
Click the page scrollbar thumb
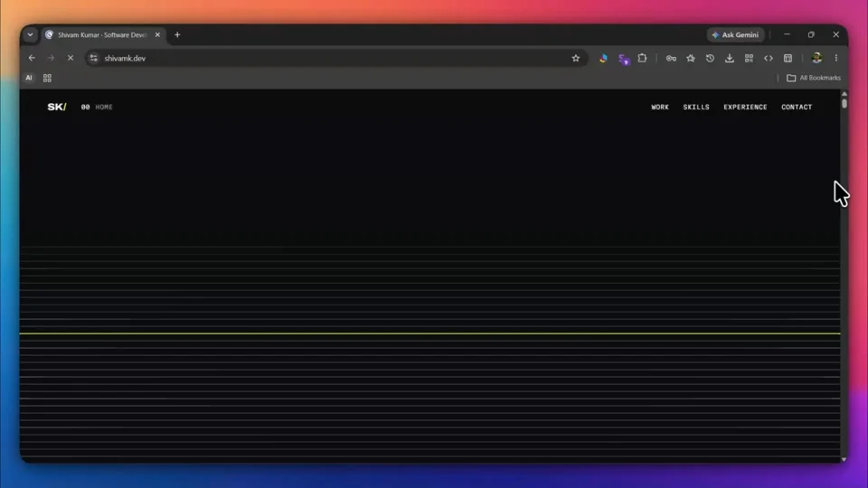(x=844, y=103)
